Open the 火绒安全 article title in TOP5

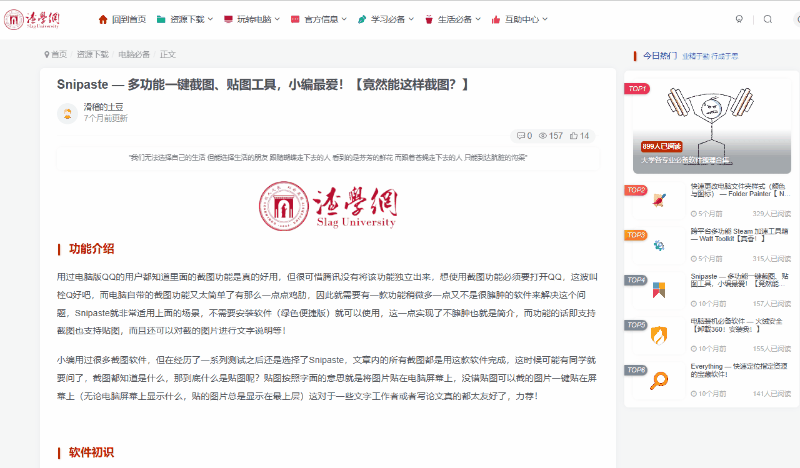pyautogui.click(x=736, y=325)
